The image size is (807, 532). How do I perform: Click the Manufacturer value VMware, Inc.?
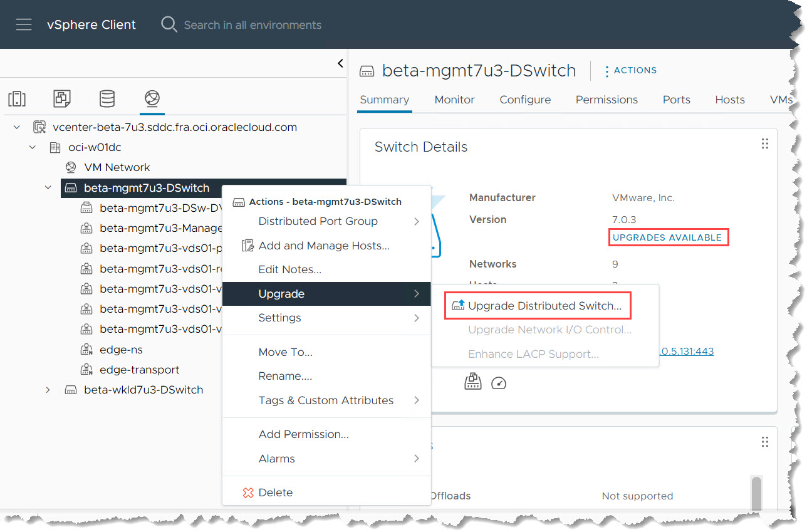643,197
